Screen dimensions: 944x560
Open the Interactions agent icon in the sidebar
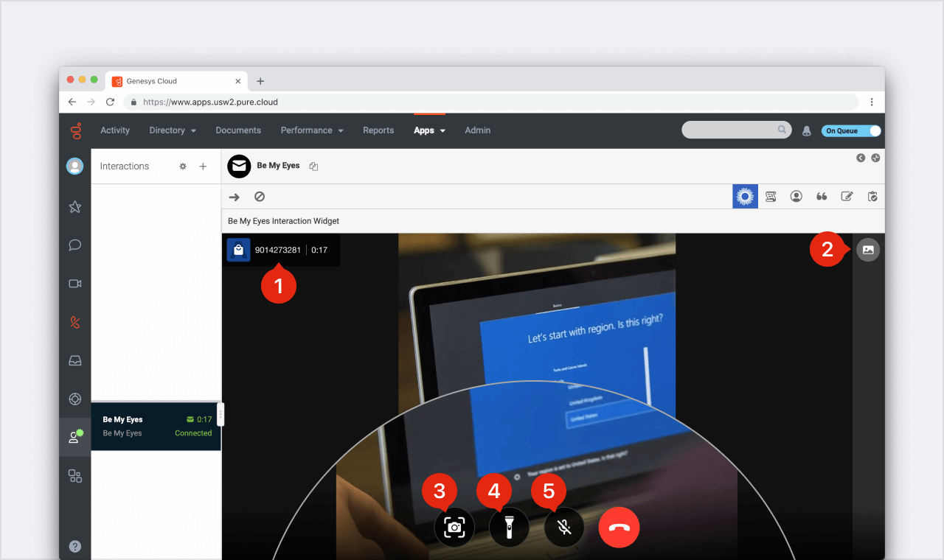pos(75,437)
